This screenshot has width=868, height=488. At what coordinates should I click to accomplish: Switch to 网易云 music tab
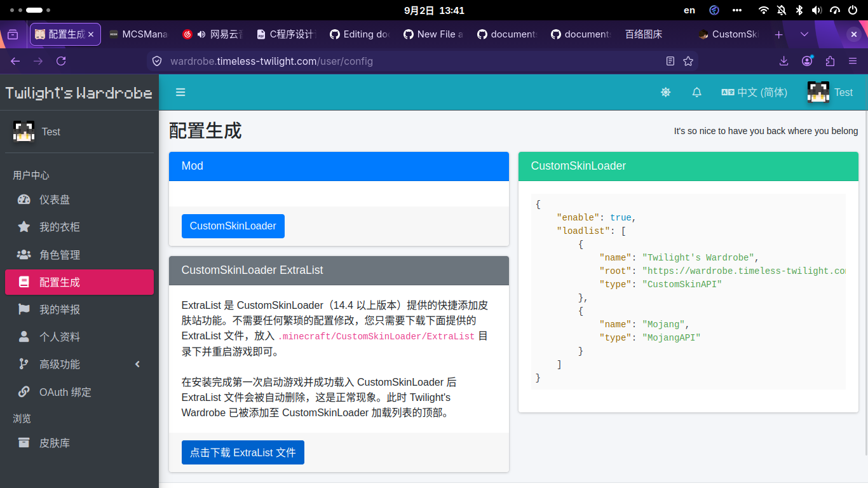[x=212, y=34]
